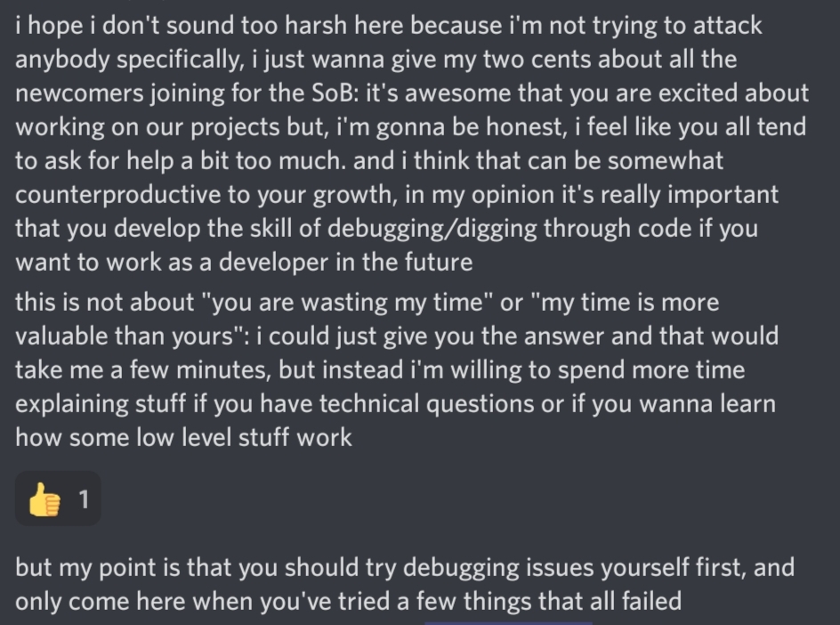Viewport: 840px width, 625px height.
Task: Click the reaction count number 1
Action: click(x=84, y=500)
